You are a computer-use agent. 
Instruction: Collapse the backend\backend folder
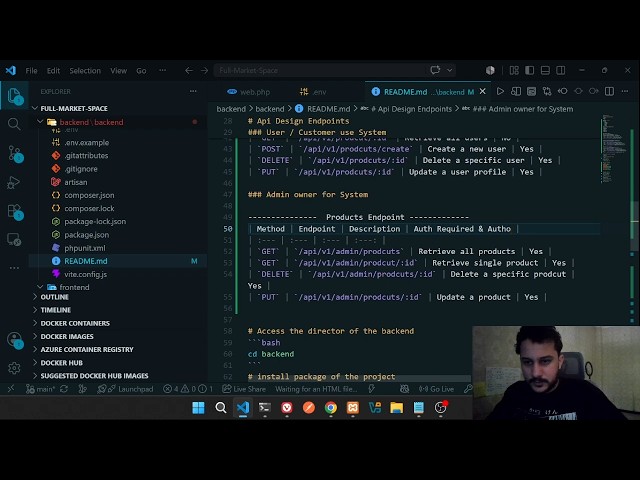(40, 122)
